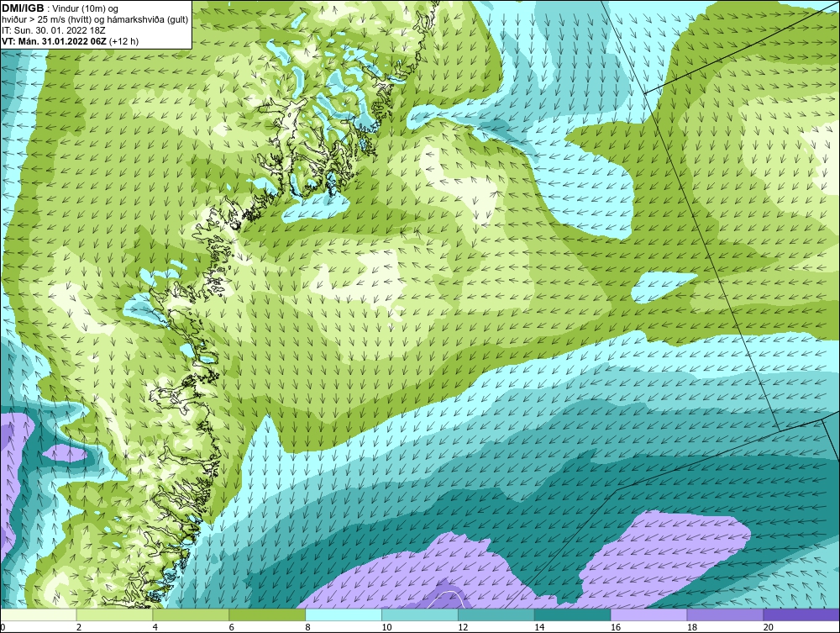
Task: Click the legend value '20'
Action: tap(769, 627)
